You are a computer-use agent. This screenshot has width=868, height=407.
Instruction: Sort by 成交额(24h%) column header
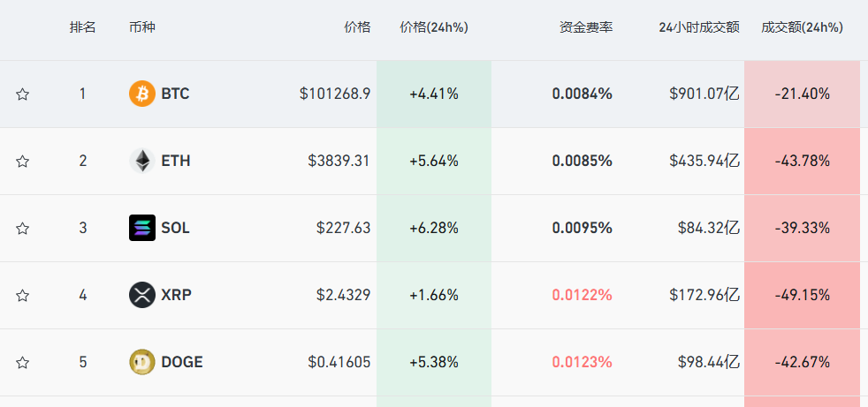pyautogui.click(x=802, y=27)
